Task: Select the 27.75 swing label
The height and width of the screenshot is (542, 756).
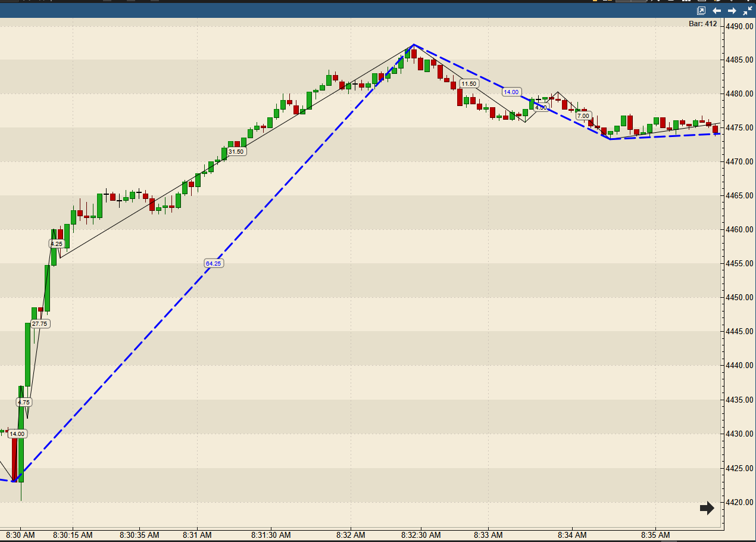Action: click(40, 323)
